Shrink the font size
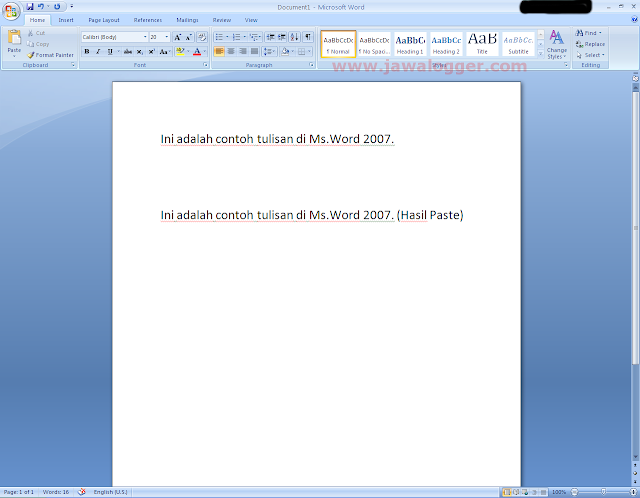 click(189, 37)
